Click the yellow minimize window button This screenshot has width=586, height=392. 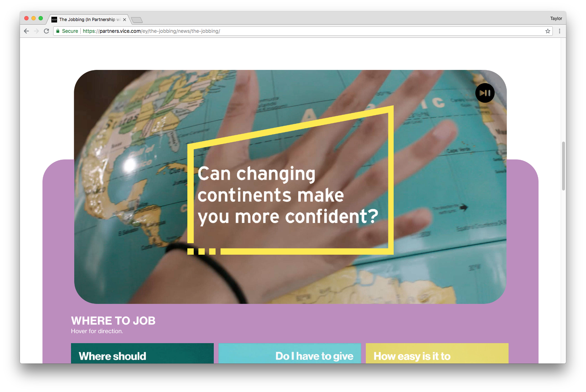(34, 18)
